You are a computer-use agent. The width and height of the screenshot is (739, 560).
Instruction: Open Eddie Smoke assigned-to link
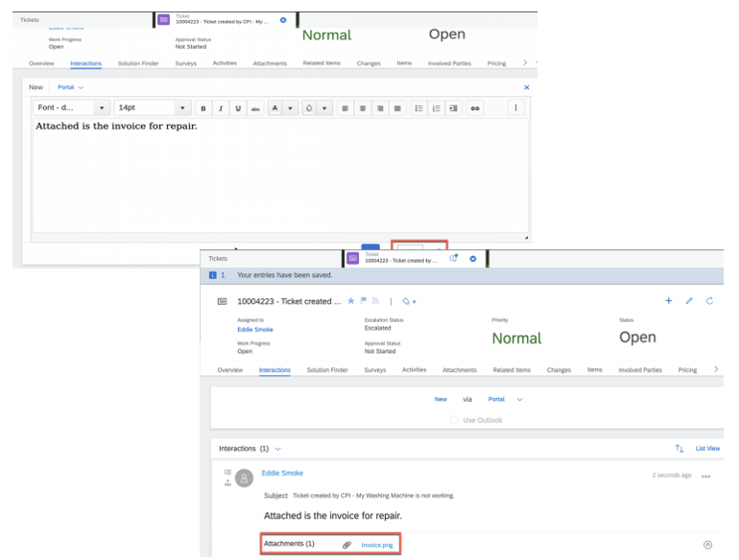(255, 330)
